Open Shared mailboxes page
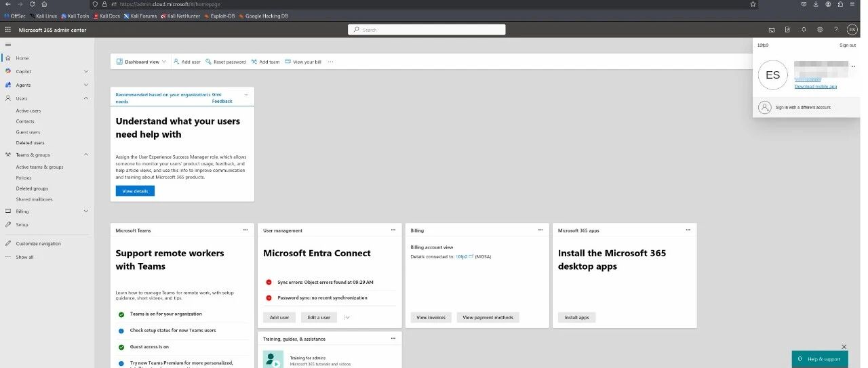868x368 pixels. (x=34, y=199)
